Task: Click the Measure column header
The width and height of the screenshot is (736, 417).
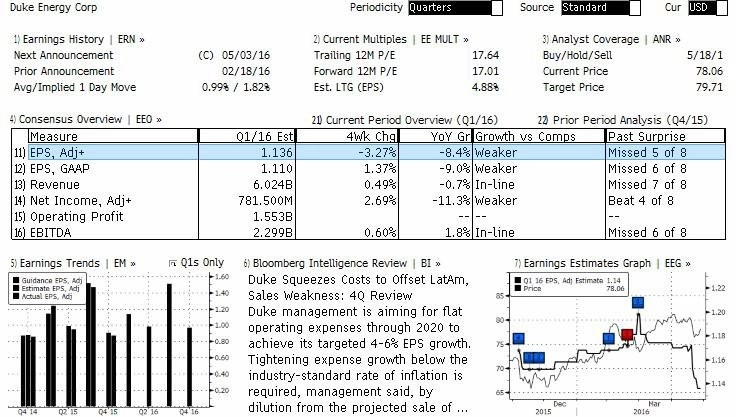Action: point(113,136)
